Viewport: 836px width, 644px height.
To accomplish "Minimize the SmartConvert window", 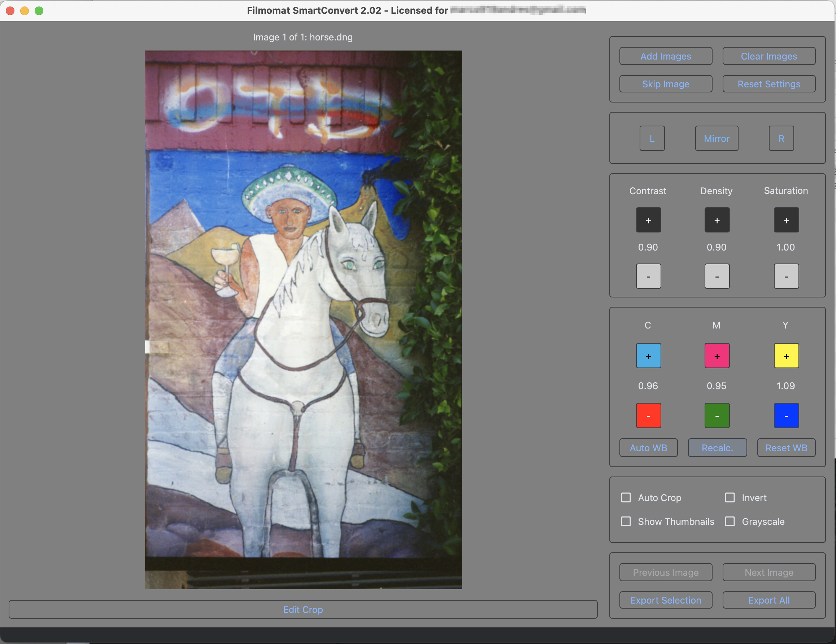I will [x=25, y=11].
